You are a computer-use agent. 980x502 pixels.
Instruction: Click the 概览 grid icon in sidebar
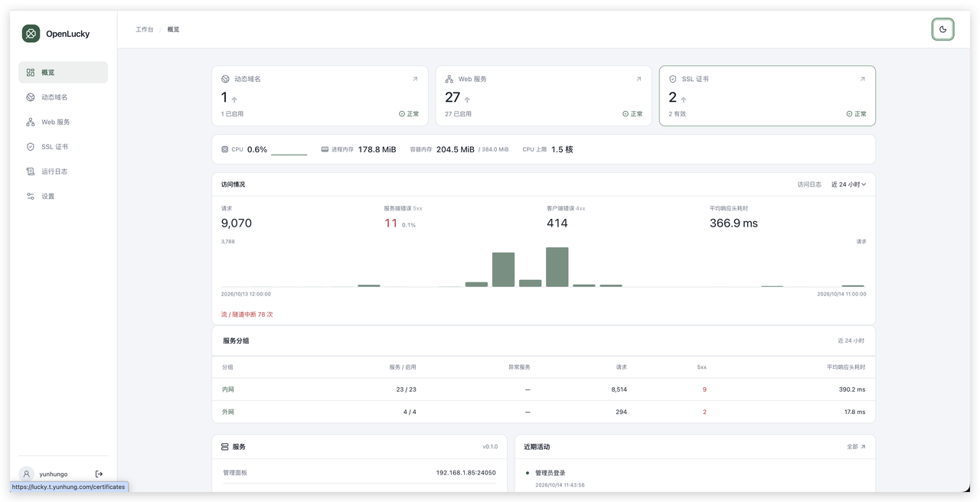tap(31, 73)
